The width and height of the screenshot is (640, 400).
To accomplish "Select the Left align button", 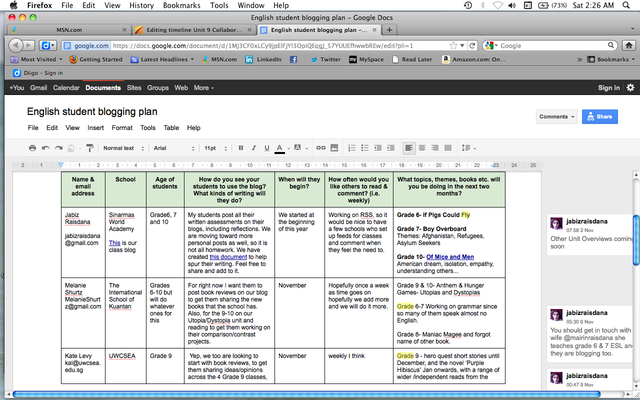I will (x=409, y=148).
